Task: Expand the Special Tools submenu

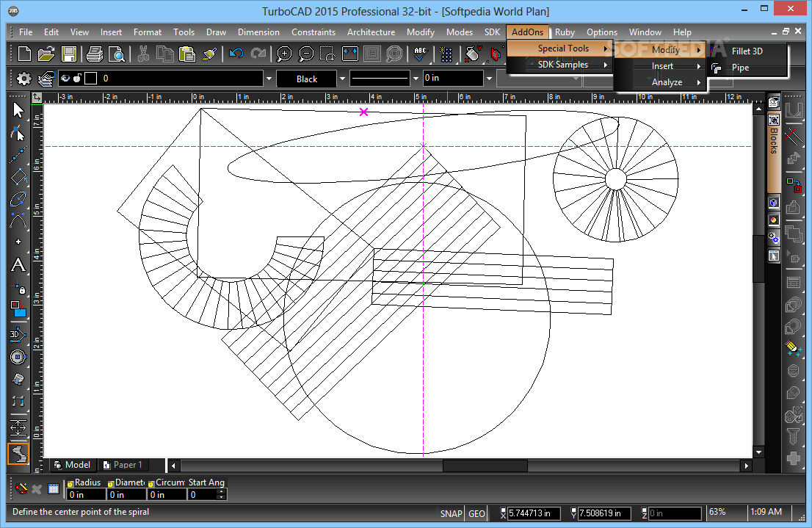Action: tap(559, 48)
